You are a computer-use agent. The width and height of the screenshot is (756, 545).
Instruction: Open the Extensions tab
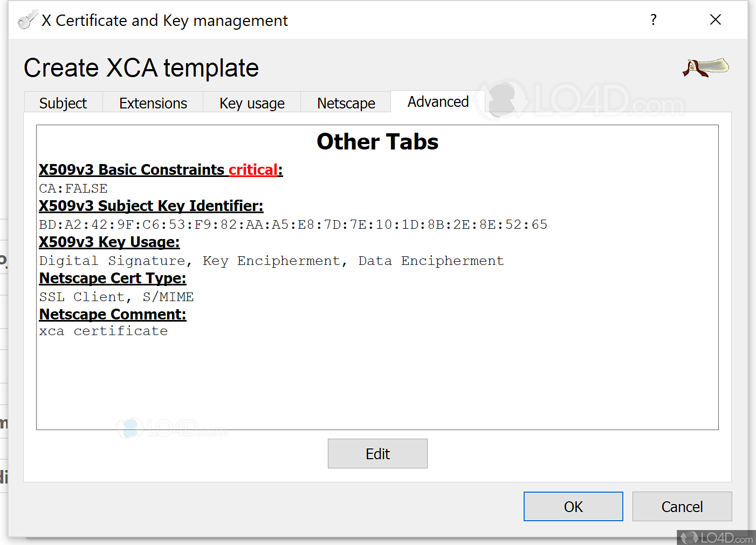[x=153, y=103]
